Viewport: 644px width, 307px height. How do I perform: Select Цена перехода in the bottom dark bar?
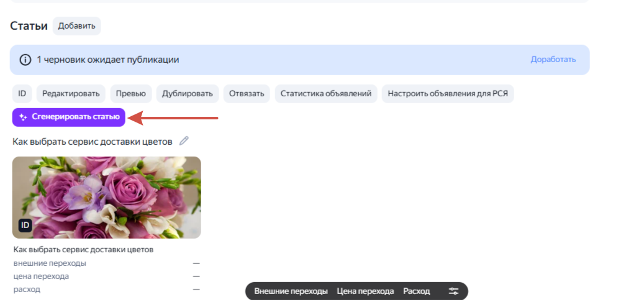(365, 291)
